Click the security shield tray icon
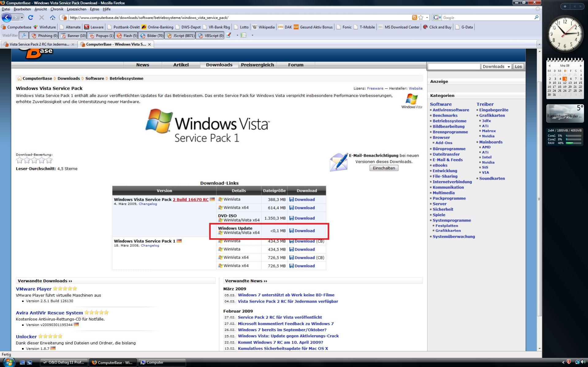The height and width of the screenshot is (367, 588). coord(569,362)
